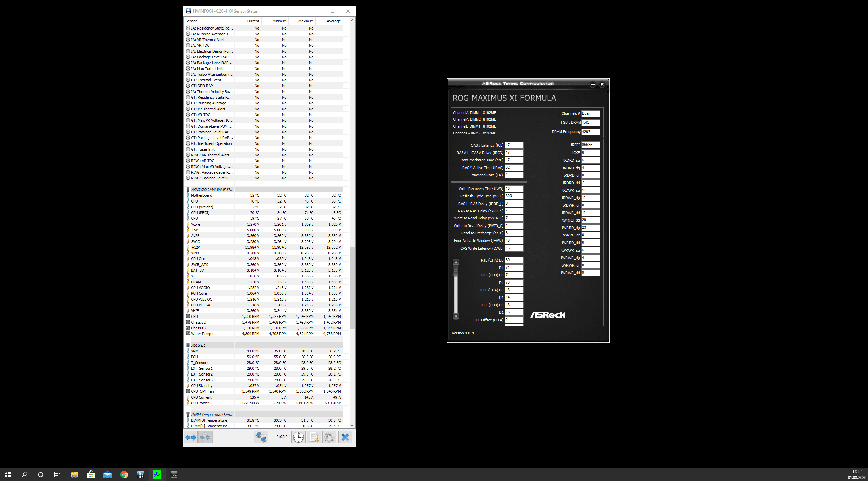Click the Vcore lightning voltage icon
868x481 pixels.
tap(188, 224)
